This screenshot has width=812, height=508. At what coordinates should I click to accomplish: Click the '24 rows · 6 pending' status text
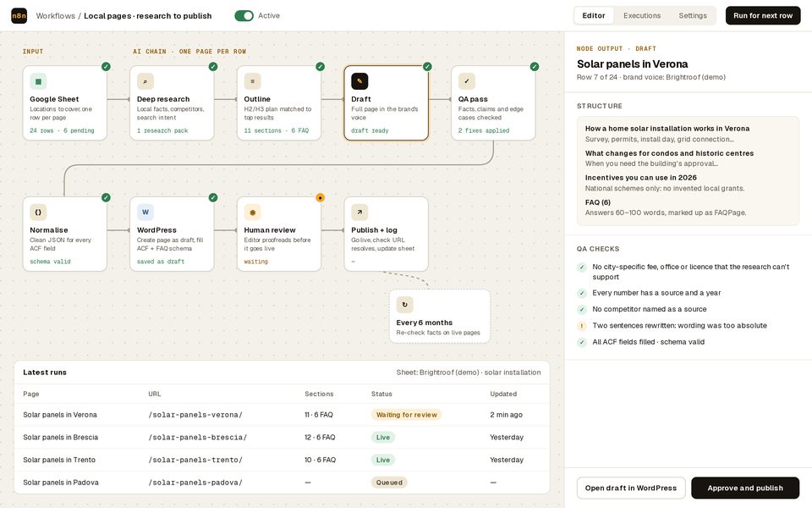tap(62, 130)
